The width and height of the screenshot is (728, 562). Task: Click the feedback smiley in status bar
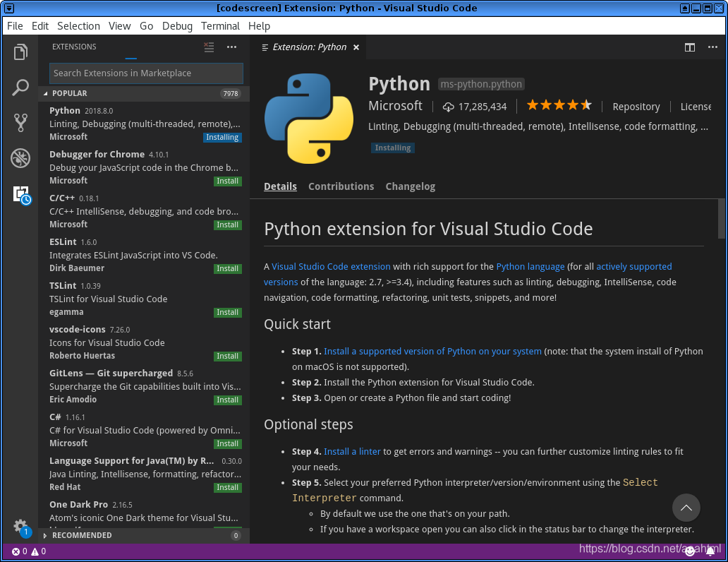[690, 551]
